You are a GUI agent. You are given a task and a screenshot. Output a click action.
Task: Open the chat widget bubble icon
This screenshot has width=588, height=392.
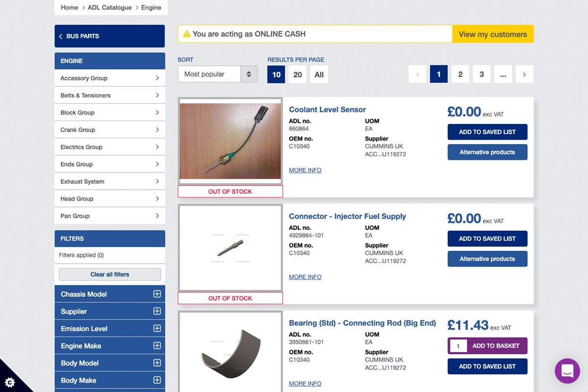point(567,371)
